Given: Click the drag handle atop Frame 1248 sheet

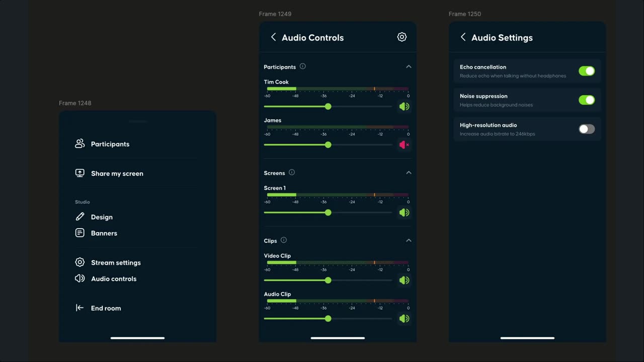Looking at the screenshot, I should point(137,121).
